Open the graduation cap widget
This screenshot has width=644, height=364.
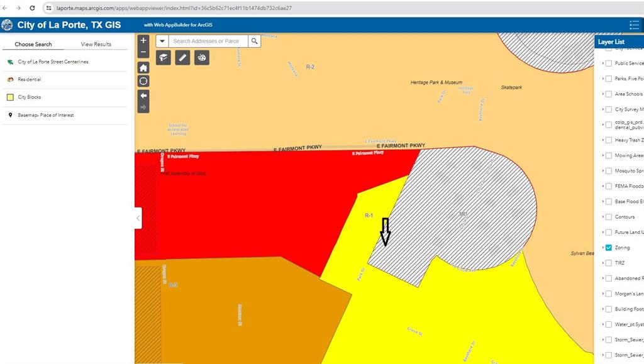pyautogui.click(x=163, y=58)
